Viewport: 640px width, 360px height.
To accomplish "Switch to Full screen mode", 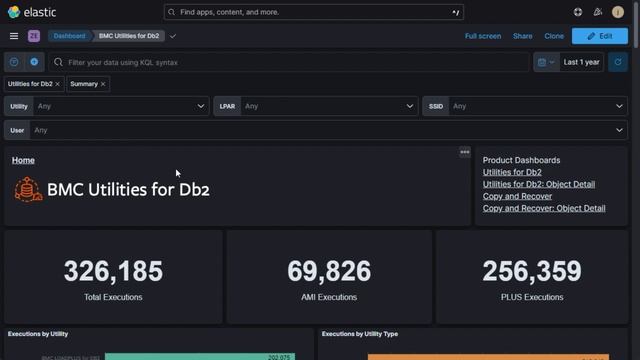I will (483, 36).
